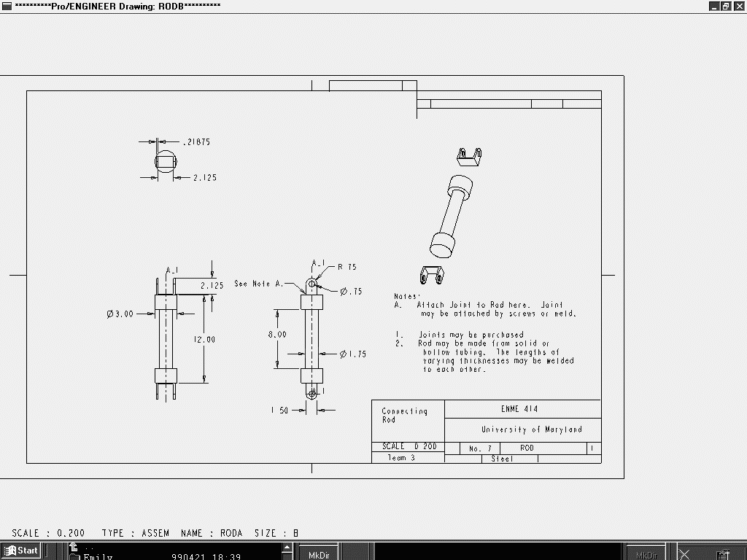The image size is (747, 560).
Task: Pick the lower joint bracket in isometric view
Action: pyautogui.click(x=432, y=275)
